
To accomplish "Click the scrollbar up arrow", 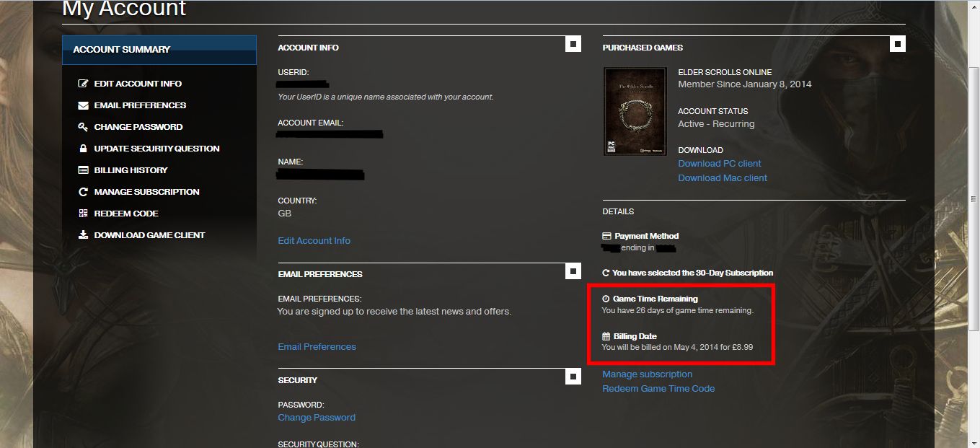I will [x=973, y=6].
